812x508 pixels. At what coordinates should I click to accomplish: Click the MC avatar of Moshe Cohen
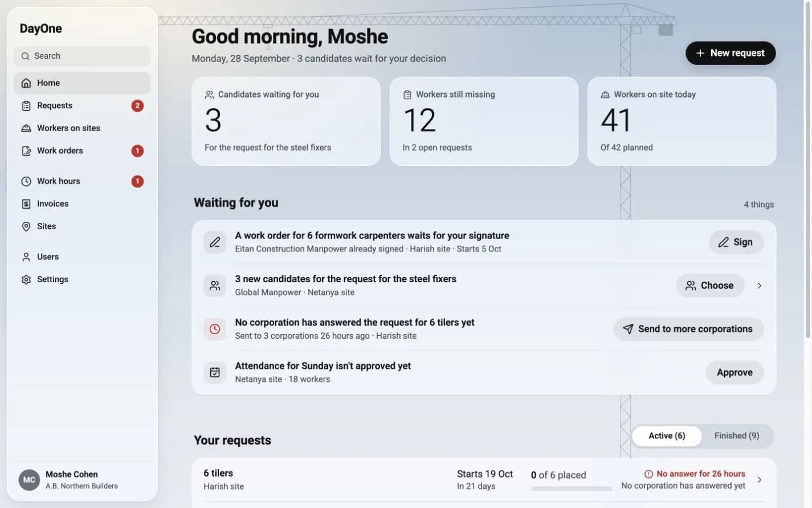[29, 480]
